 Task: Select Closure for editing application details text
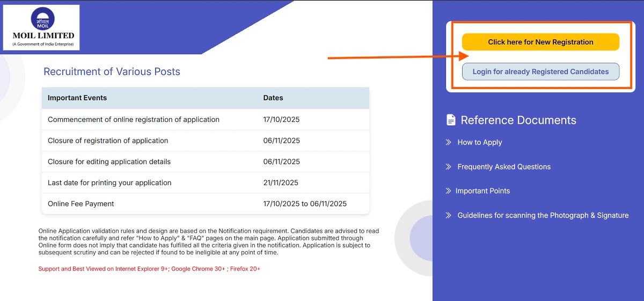(109, 161)
